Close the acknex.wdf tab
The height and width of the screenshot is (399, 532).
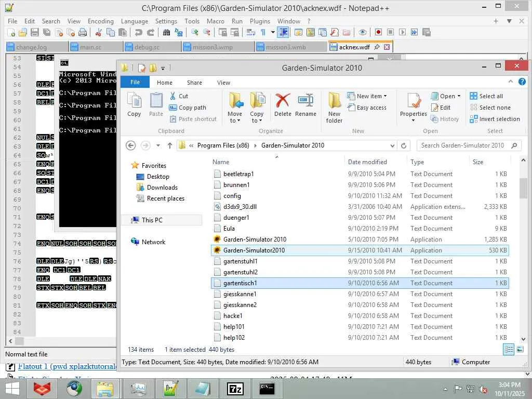click(387, 47)
